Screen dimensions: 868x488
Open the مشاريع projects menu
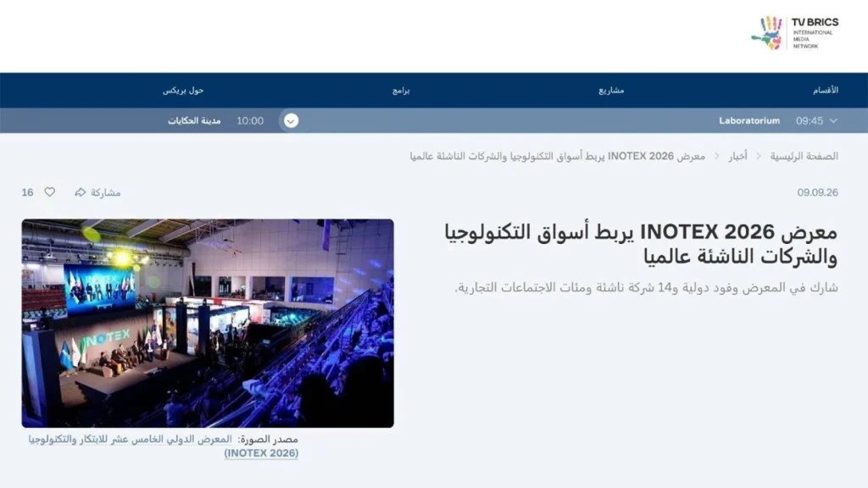(611, 90)
